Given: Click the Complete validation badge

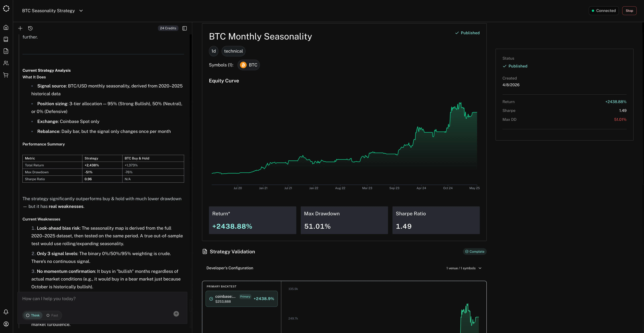Looking at the screenshot, I should tap(474, 252).
